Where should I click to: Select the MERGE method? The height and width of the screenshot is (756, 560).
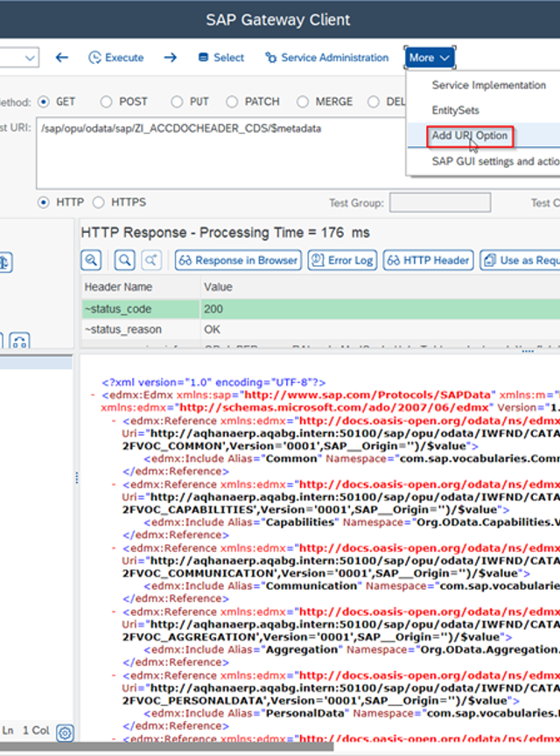(303, 101)
